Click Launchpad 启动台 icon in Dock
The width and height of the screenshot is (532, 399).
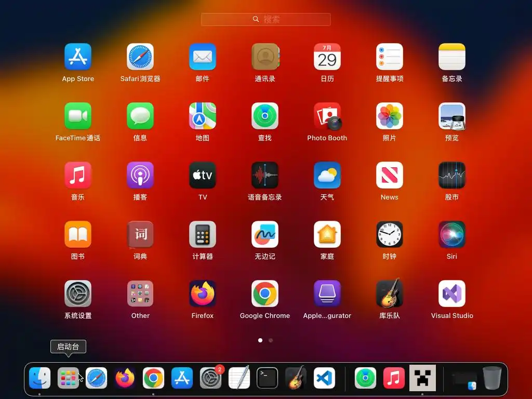tap(68, 378)
